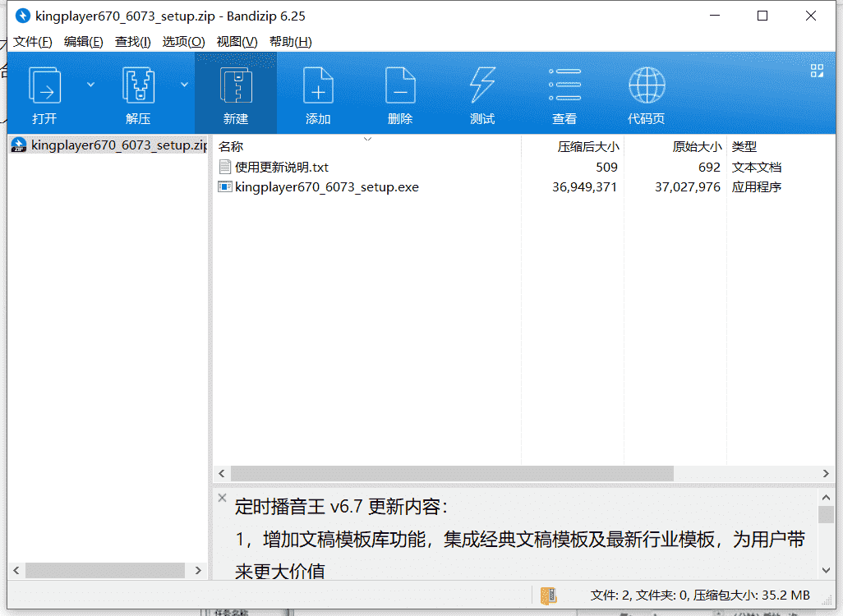Open the 选项(O) menu
The width and height of the screenshot is (843, 616).
183,41
